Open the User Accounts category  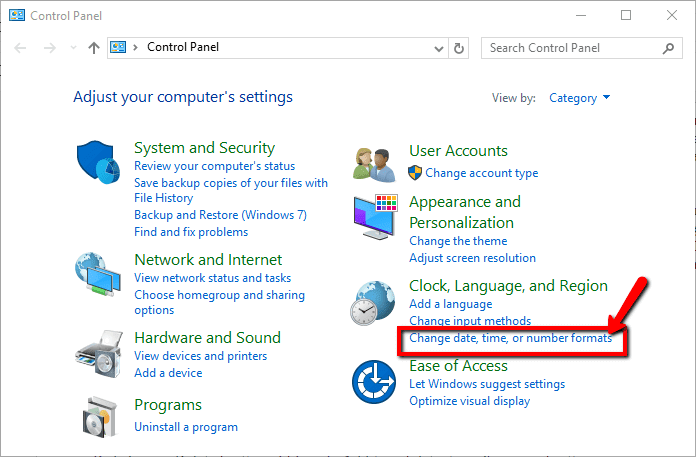tap(458, 151)
